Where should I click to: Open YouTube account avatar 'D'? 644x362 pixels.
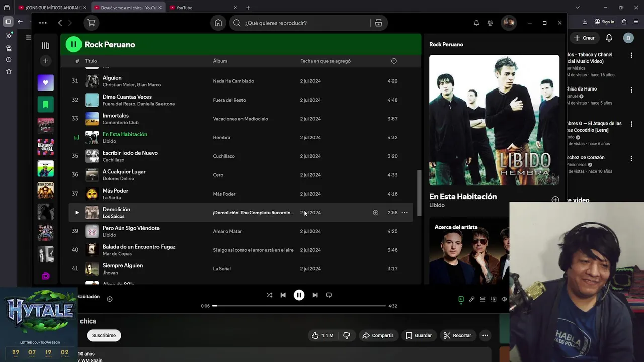[628, 38]
